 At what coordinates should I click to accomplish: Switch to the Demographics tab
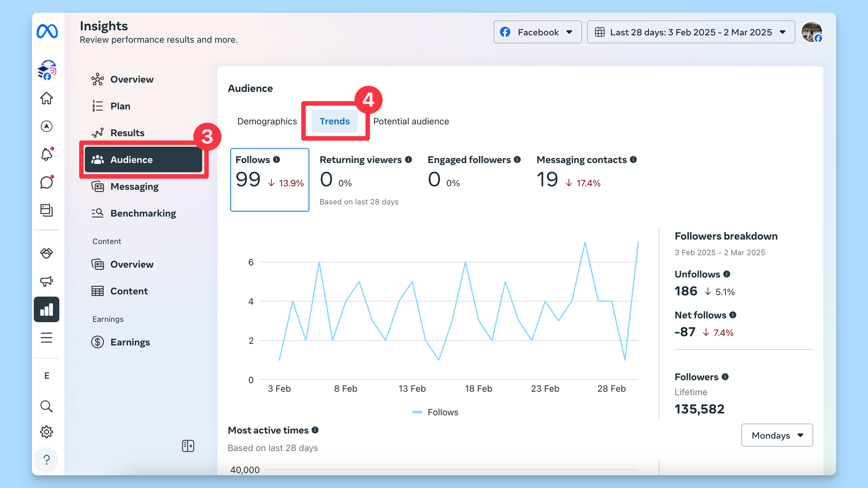[x=267, y=121]
